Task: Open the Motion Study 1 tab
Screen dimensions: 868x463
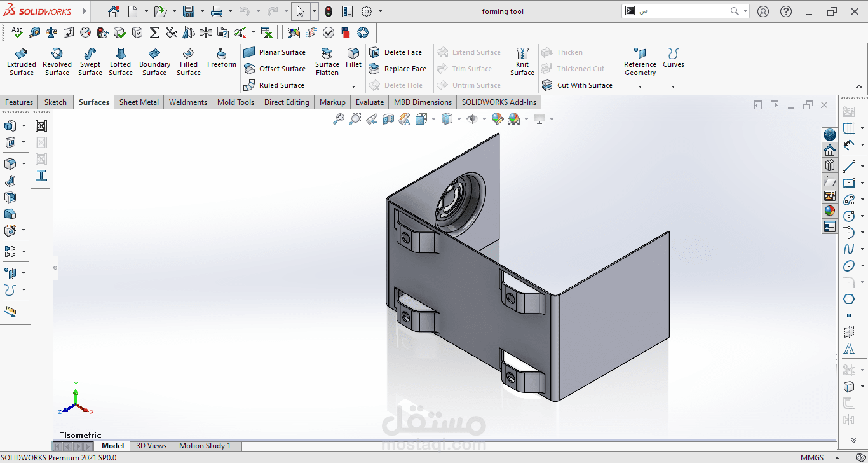Action: tap(205, 446)
